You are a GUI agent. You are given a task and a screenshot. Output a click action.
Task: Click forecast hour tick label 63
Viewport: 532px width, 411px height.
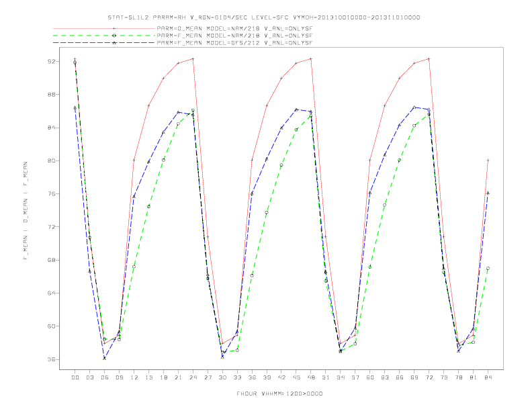click(385, 377)
